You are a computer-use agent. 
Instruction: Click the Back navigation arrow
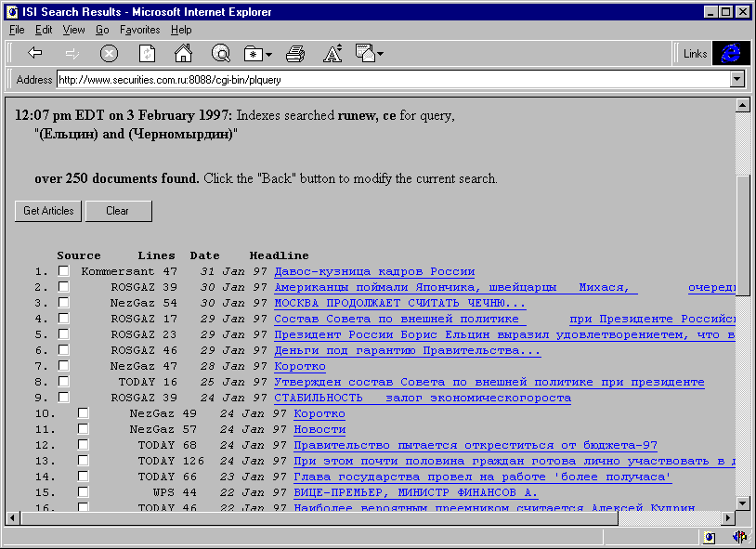click(x=35, y=54)
